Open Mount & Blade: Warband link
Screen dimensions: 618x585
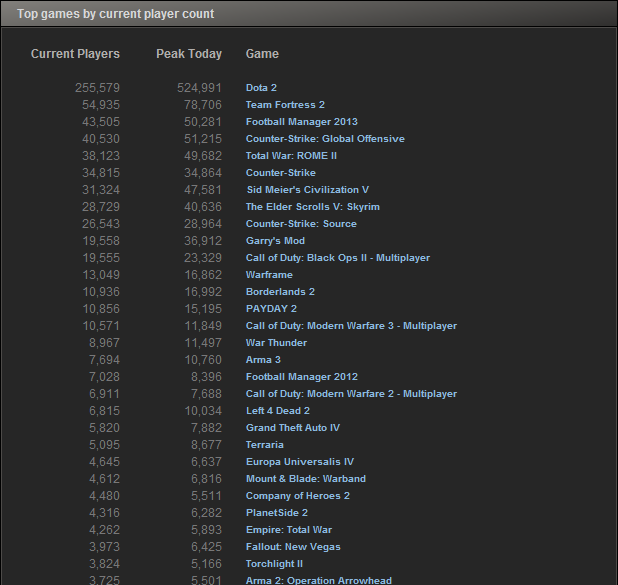click(x=306, y=479)
